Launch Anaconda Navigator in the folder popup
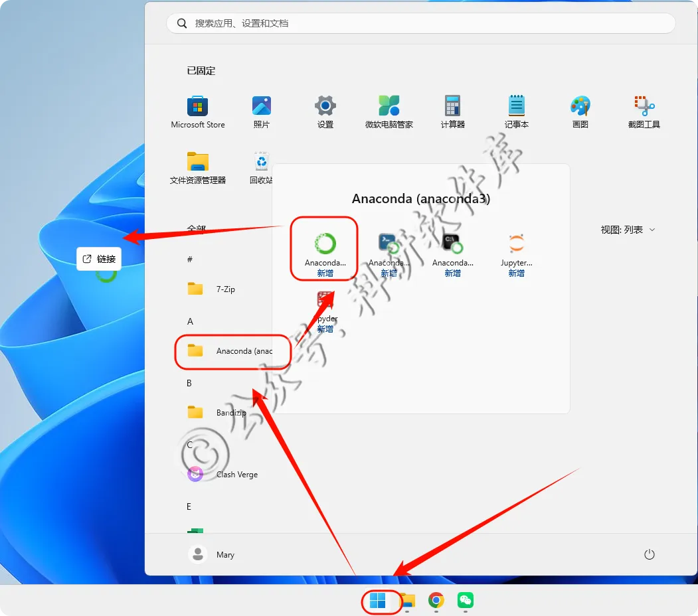 (325, 255)
